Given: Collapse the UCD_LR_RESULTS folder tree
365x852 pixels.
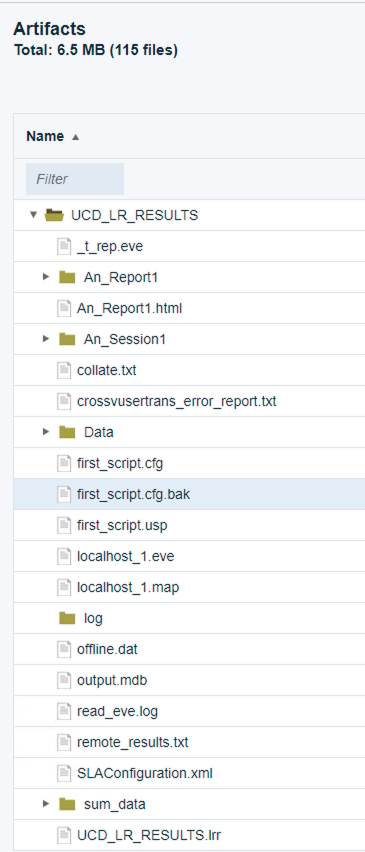Looking at the screenshot, I should tap(34, 215).
